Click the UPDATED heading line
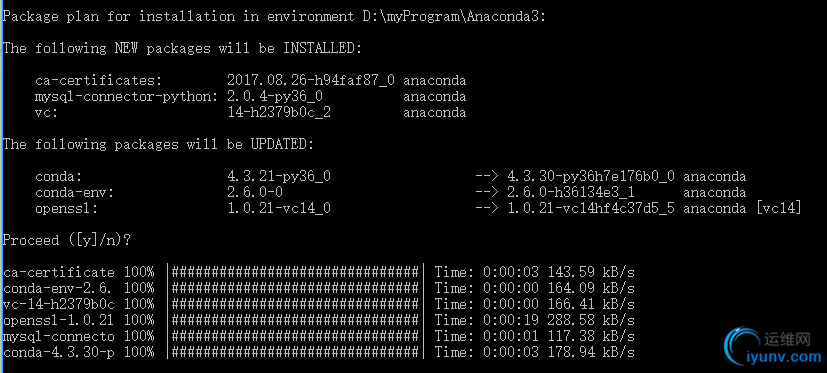 tap(158, 145)
